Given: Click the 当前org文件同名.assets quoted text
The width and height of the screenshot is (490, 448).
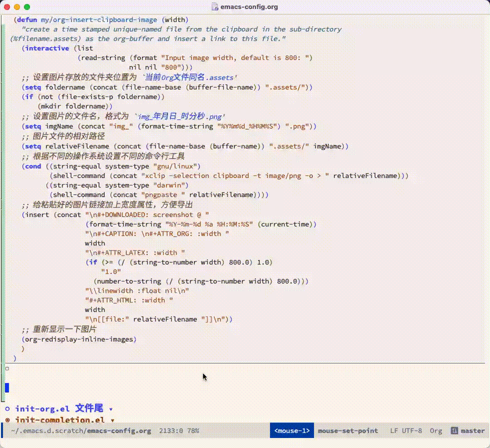Looking at the screenshot, I should coord(189,77).
